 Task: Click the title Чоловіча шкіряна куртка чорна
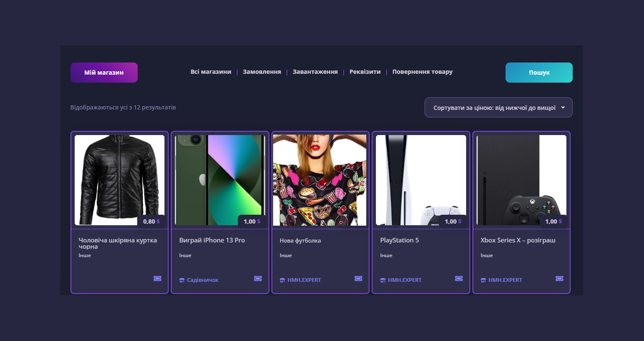click(x=118, y=243)
